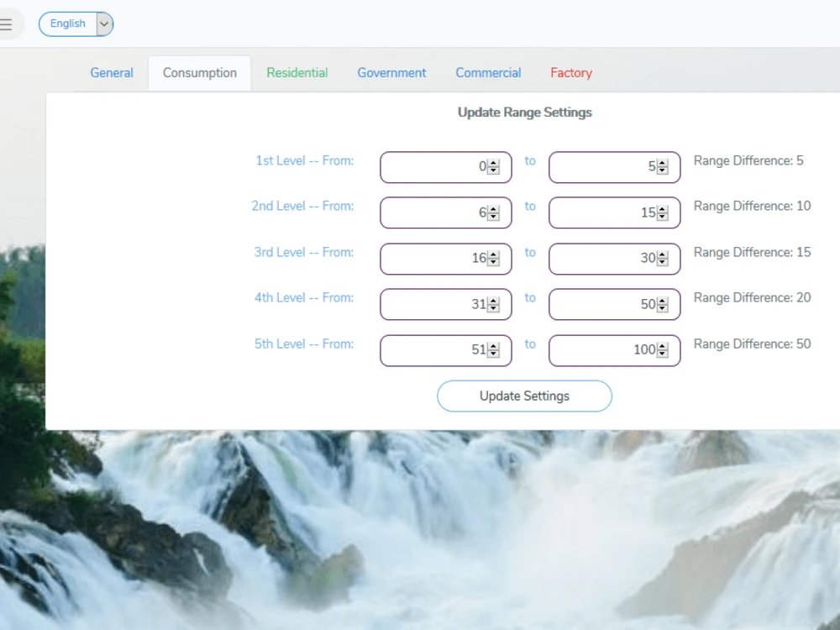Screen dimensions: 840x630
Task: Open the language selector chevron arrow
Action: pyautogui.click(x=102, y=24)
